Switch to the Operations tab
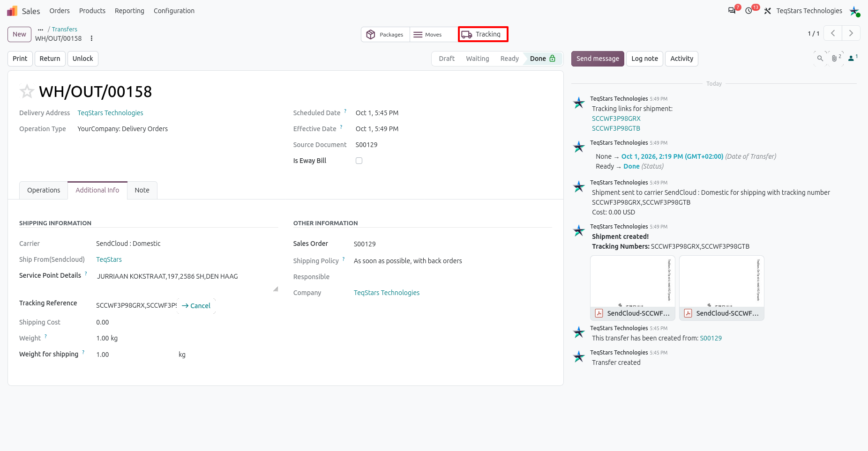Viewport: 868px width, 451px height. [x=44, y=190]
